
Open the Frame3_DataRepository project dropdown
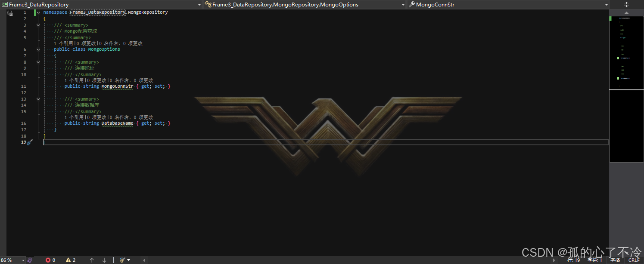pyautogui.click(x=102, y=5)
